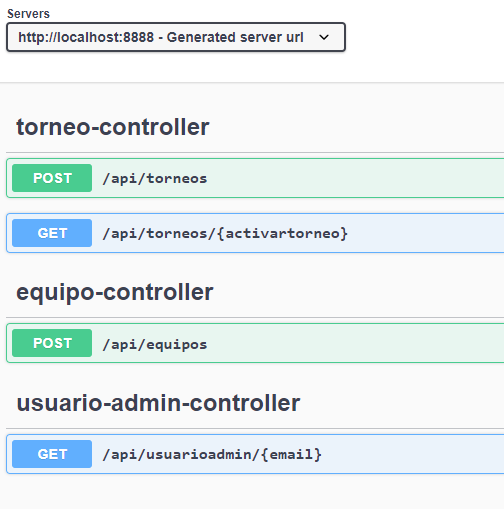Collapse the equipo-controller section
The image size is (504, 509).
tap(115, 292)
